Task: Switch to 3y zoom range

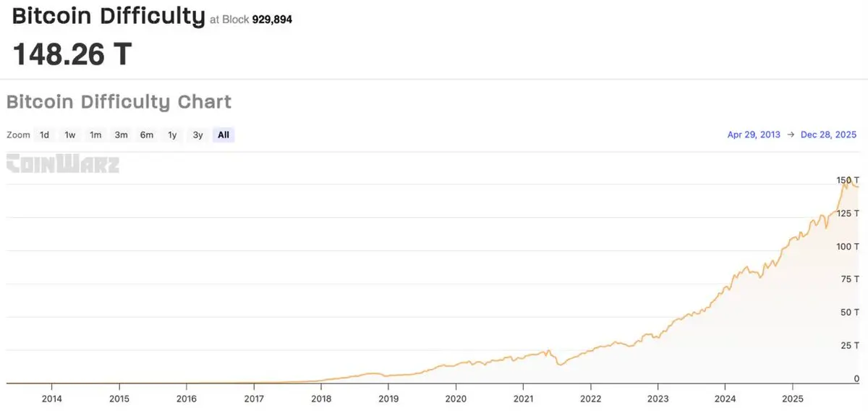Action: [197, 135]
